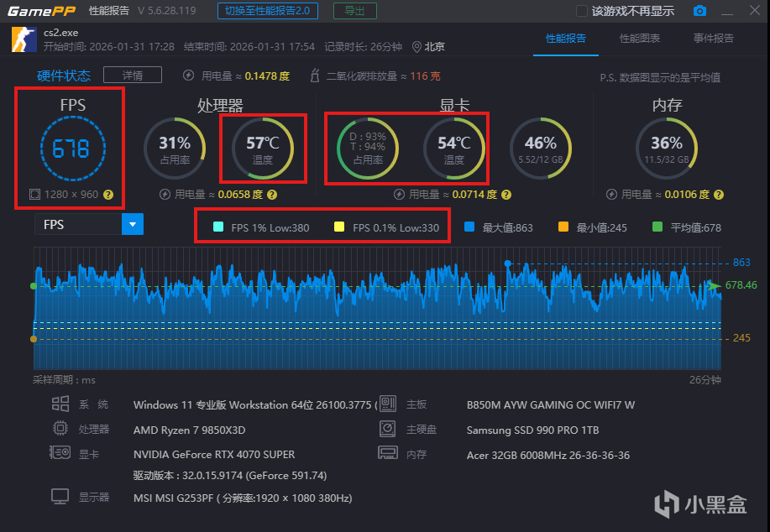The width and height of the screenshot is (770, 532).
Task: Click the camera screenshot icon
Action: point(699,10)
